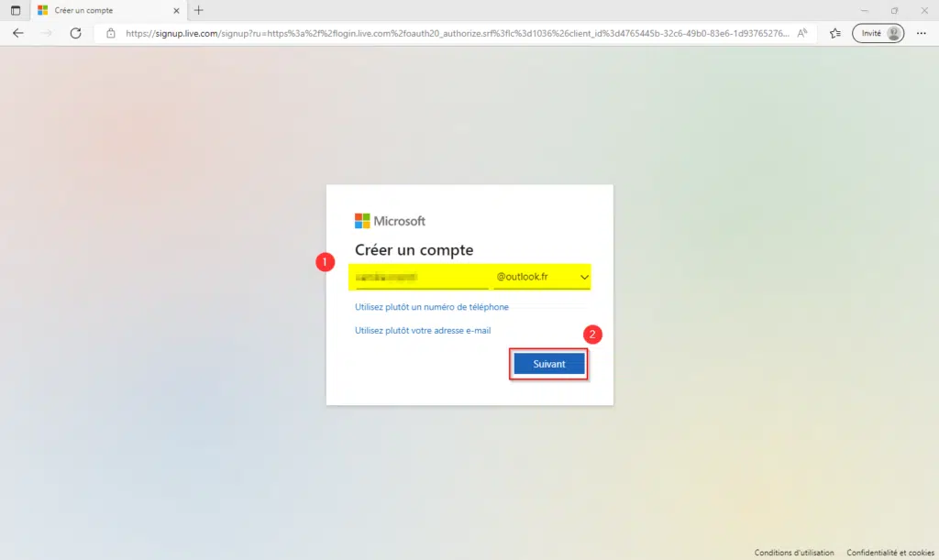The width and height of the screenshot is (939, 560).
Task: Reload the current page
Action: [75, 33]
